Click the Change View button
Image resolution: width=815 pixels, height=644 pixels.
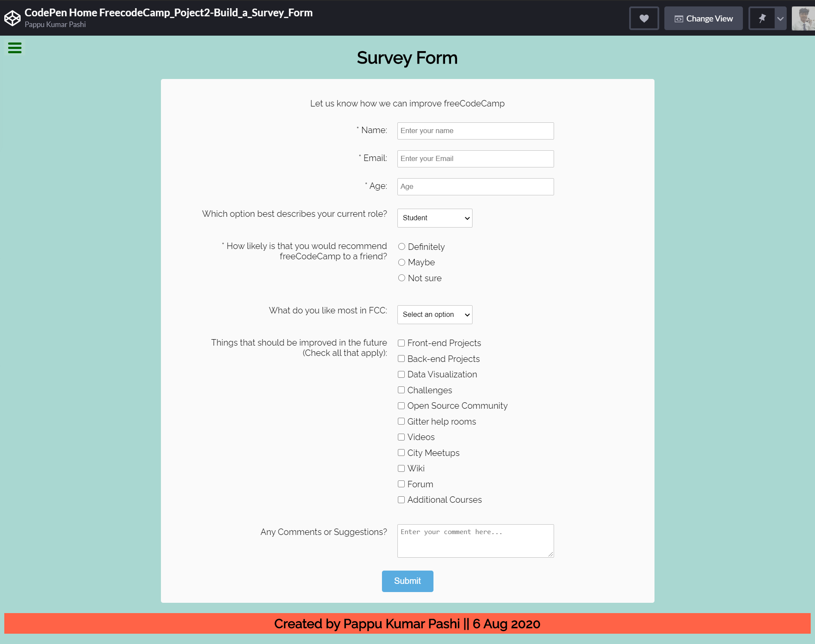click(x=703, y=18)
